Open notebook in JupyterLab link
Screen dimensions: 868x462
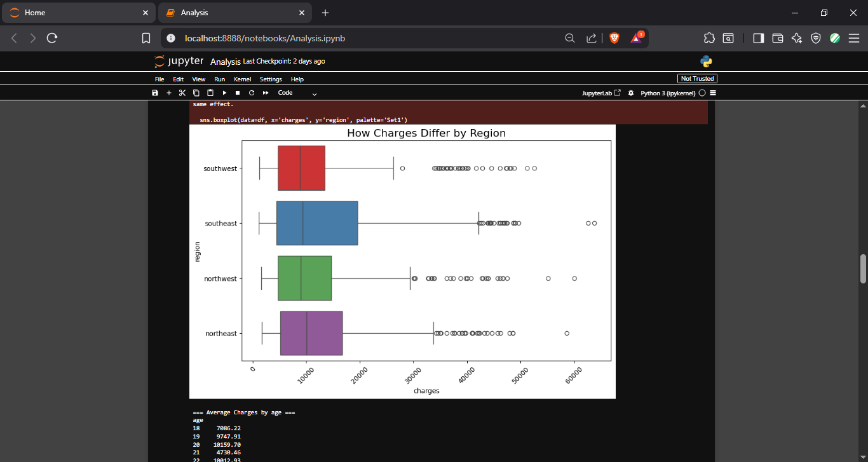coord(601,93)
